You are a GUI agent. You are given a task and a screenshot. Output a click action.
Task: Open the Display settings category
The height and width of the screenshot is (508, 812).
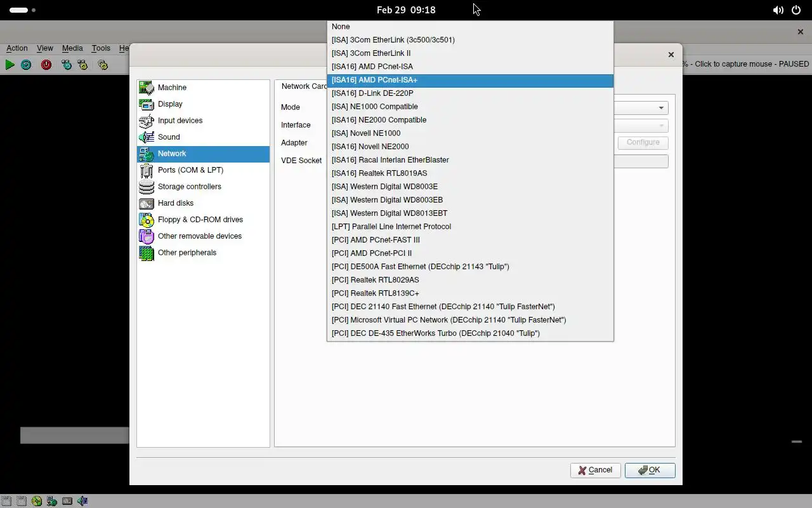click(203, 104)
